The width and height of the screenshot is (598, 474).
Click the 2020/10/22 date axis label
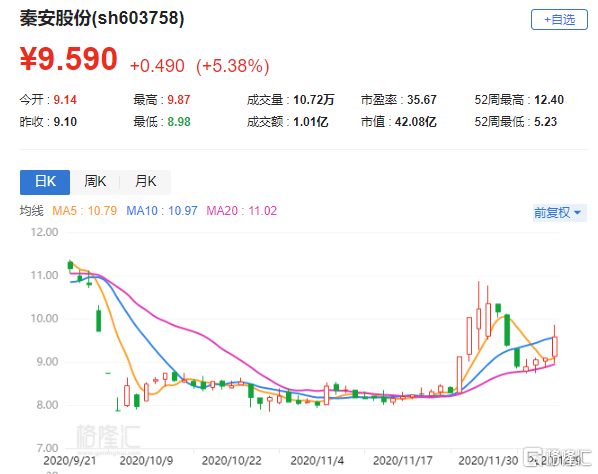tap(231, 461)
